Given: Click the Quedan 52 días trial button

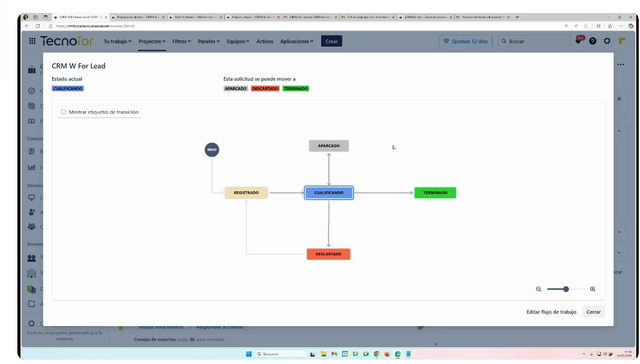Looking at the screenshot, I should (x=466, y=41).
